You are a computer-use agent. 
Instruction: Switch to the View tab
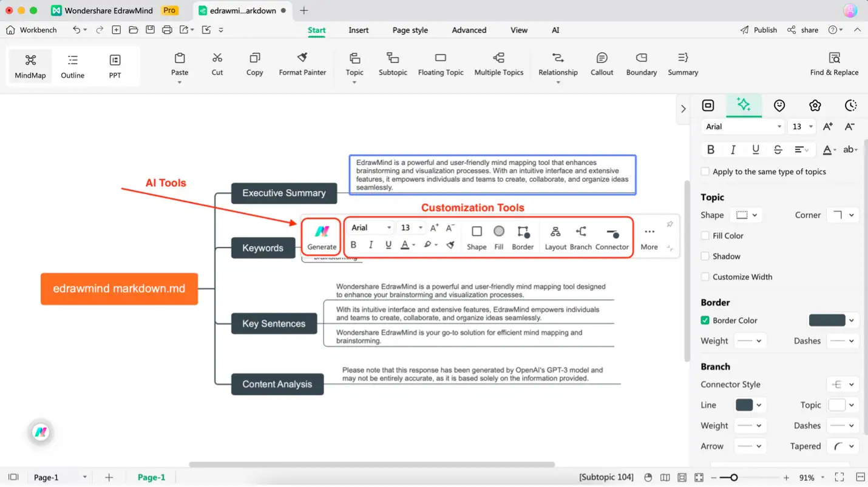(x=518, y=30)
